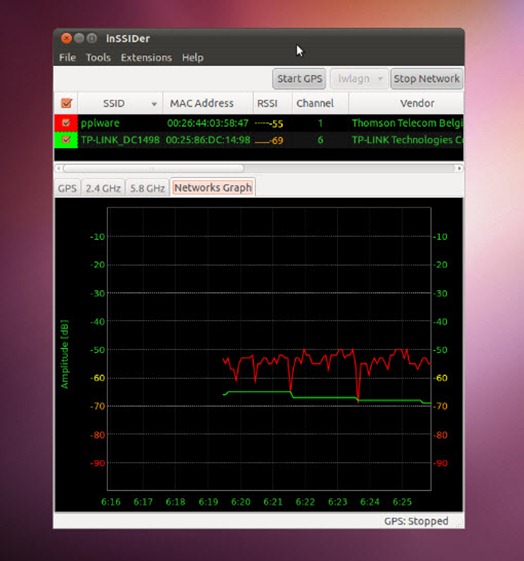Maximize the inSSIDer window
The height and width of the screenshot is (561, 524).
pyautogui.click(x=92, y=38)
